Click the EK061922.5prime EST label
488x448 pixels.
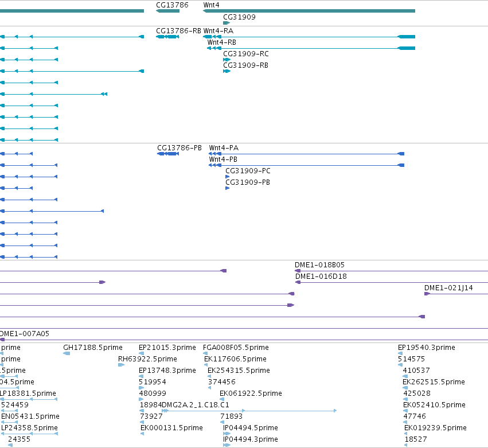click(x=251, y=393)
